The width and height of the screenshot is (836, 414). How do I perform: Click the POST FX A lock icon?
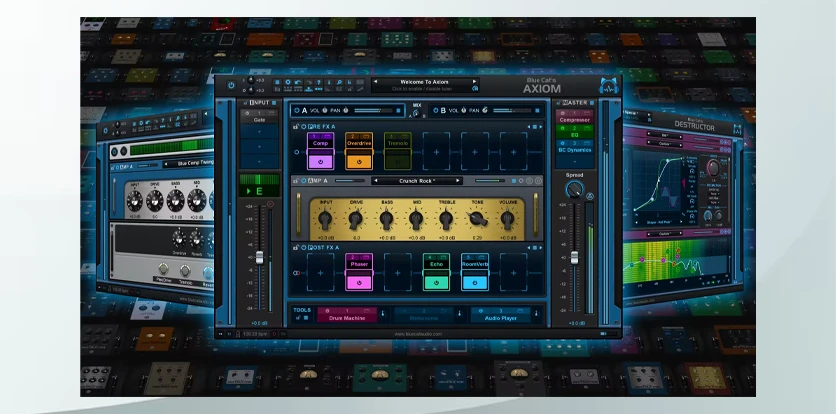point(296,248)
